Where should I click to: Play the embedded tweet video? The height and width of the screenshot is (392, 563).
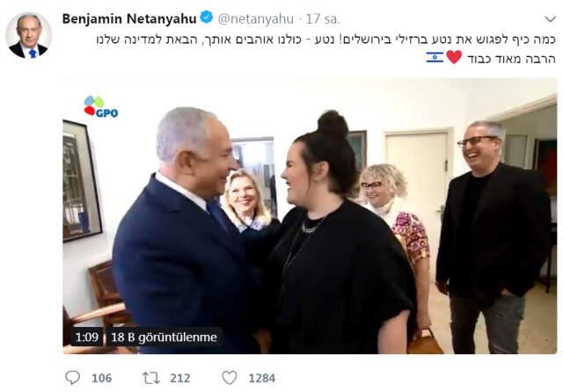pos(310,216)
